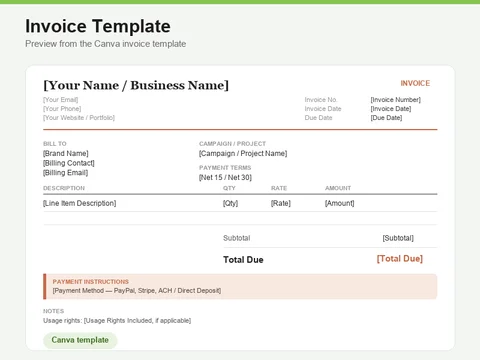Click the '[Due Date]' value
Viewport: 480px width, 360px height.
(386, 118)
